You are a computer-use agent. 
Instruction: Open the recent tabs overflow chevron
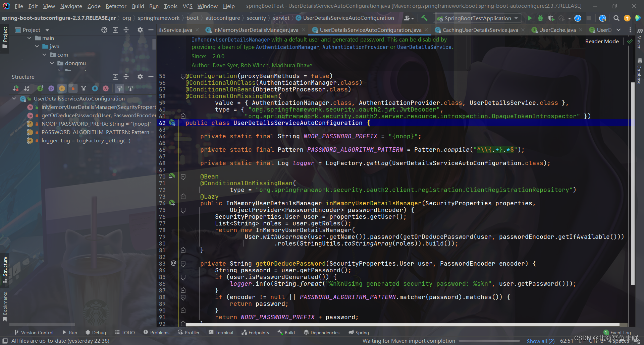(619, 30)
